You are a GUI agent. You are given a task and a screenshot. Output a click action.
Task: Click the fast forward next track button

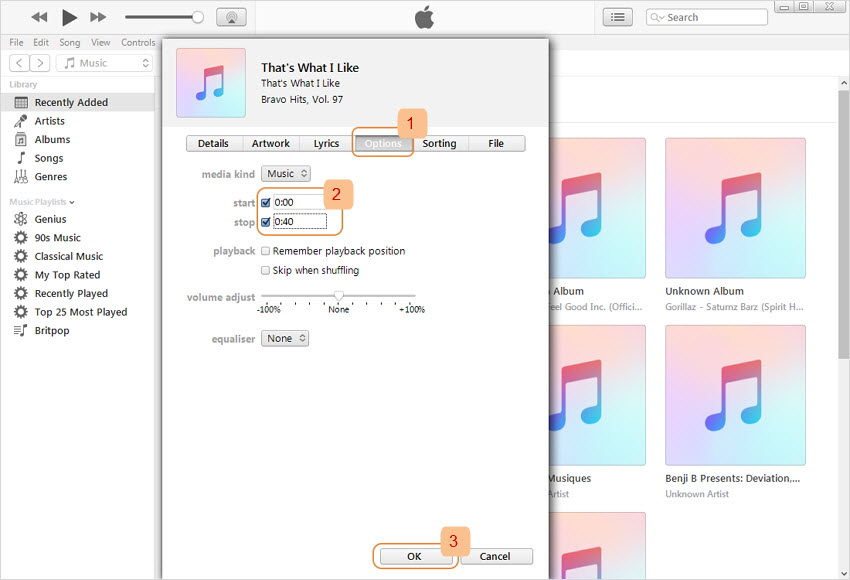(98, 17)
